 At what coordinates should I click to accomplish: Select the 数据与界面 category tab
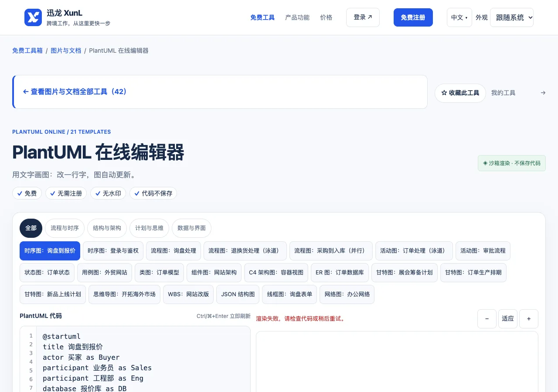coord(191,228)
